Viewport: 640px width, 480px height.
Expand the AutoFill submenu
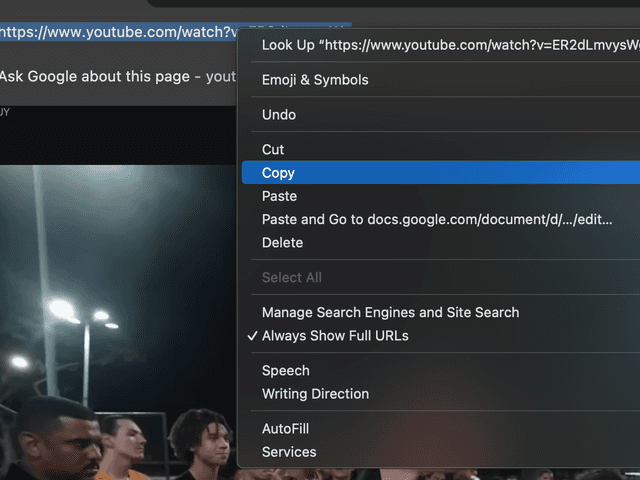point(441,429)
